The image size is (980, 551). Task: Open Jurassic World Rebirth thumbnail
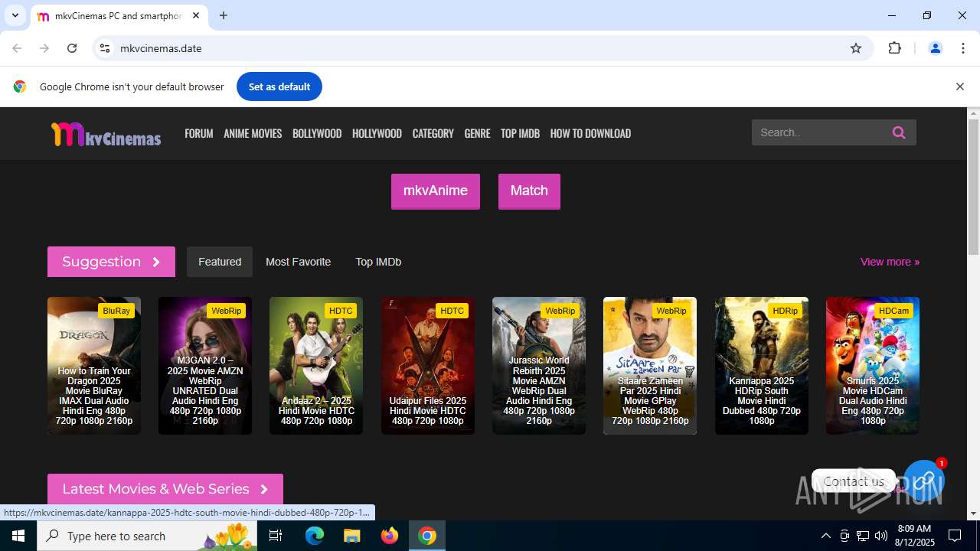point(539,366)
